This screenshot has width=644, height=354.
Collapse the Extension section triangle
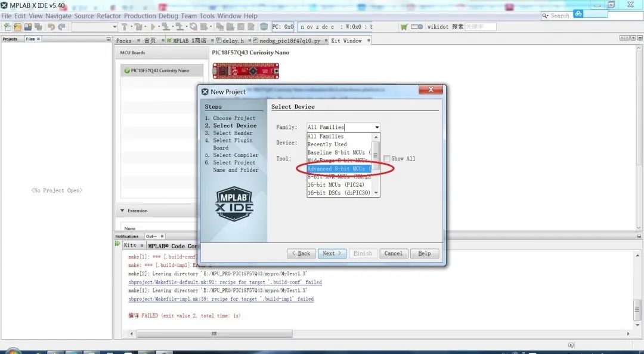[x=122, y=211]
